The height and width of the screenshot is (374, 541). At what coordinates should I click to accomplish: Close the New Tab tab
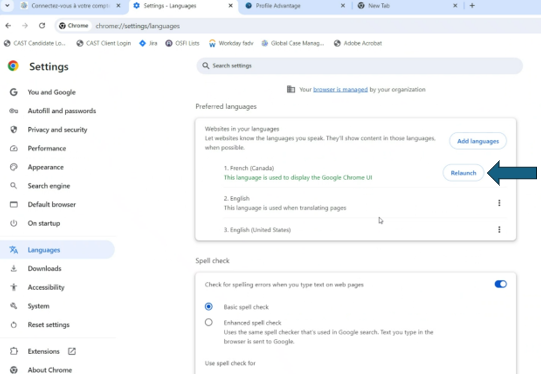(x=455, y=6)
